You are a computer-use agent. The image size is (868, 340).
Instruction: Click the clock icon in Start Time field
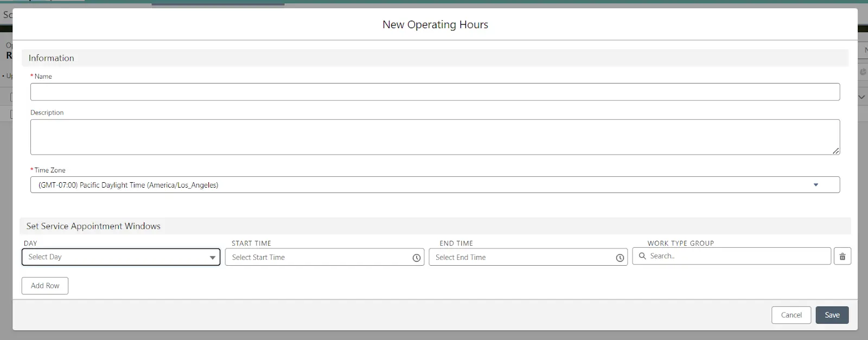point(416,258)
